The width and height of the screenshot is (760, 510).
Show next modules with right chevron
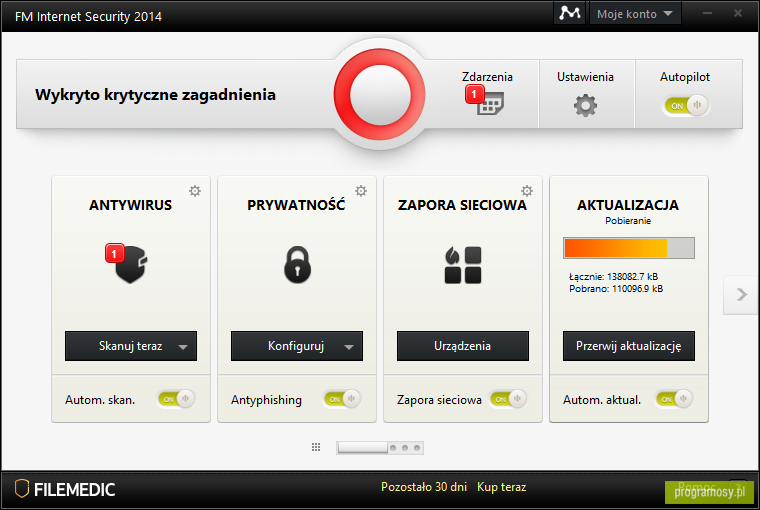pyautogui.click(x=741, y=294)
